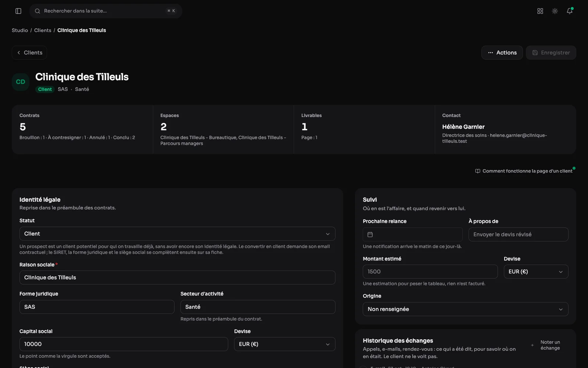Click the search magnifier icon

37,11
